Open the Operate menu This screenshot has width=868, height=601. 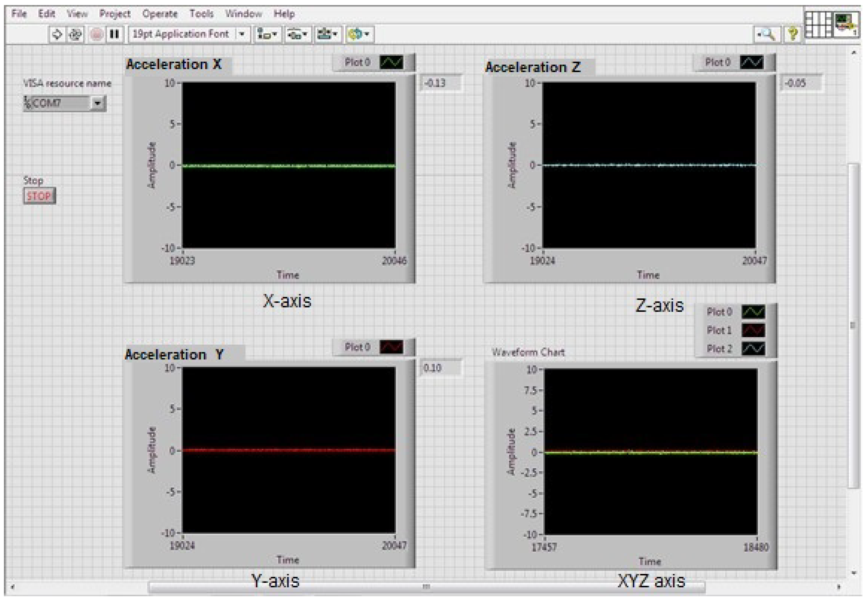160,14
